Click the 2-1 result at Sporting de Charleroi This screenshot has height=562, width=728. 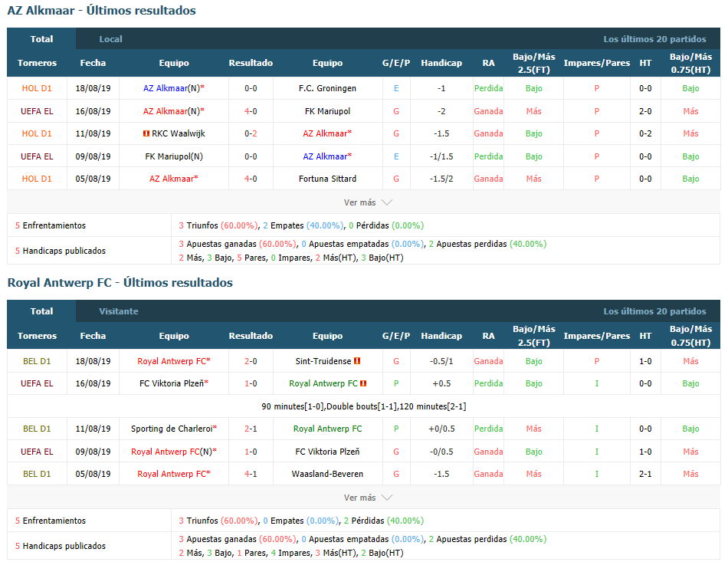click(251, 429)
